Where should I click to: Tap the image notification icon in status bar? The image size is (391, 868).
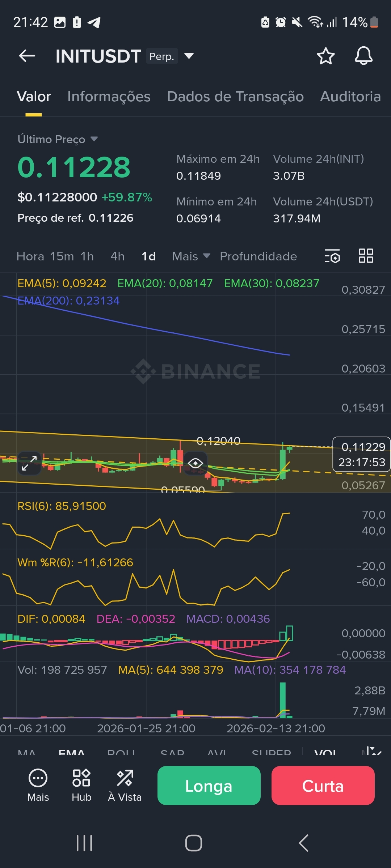60,22
